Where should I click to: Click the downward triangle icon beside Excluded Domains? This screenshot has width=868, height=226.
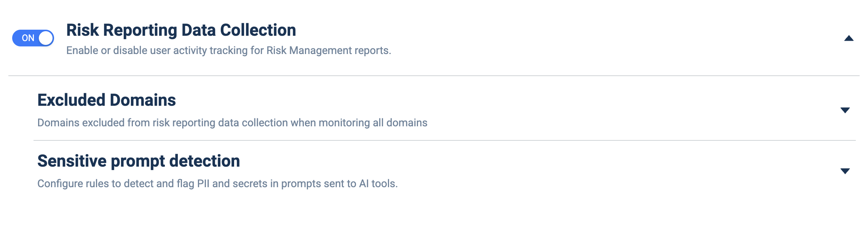pyautogui.click(x=845, y=110)
